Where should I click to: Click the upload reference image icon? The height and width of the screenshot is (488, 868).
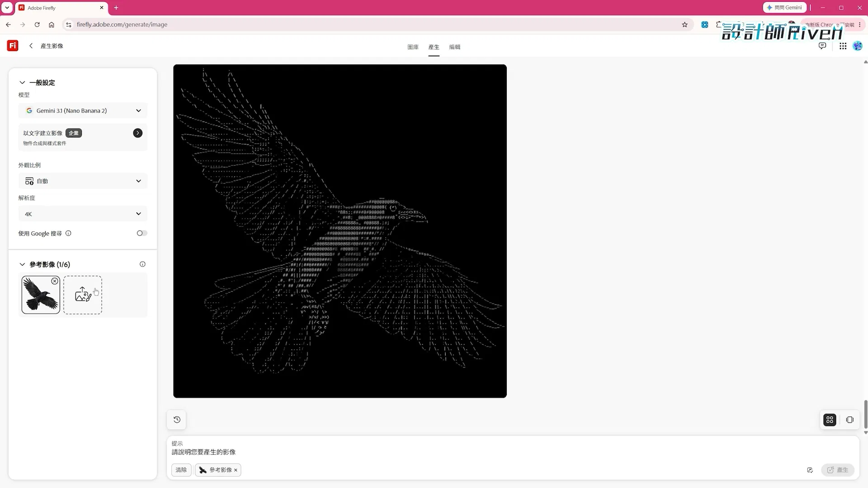click(83, 295)
